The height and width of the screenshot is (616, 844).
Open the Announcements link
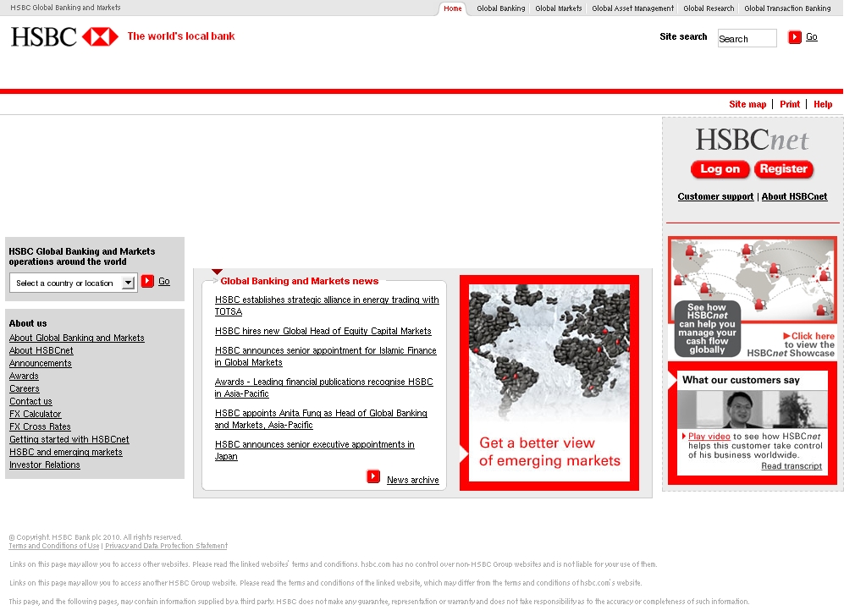click(41, 363)
